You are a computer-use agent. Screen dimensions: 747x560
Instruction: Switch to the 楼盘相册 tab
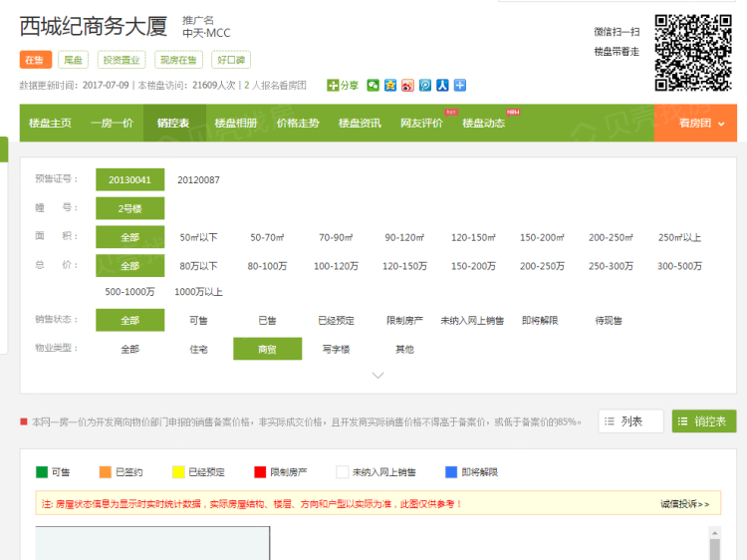235,123
